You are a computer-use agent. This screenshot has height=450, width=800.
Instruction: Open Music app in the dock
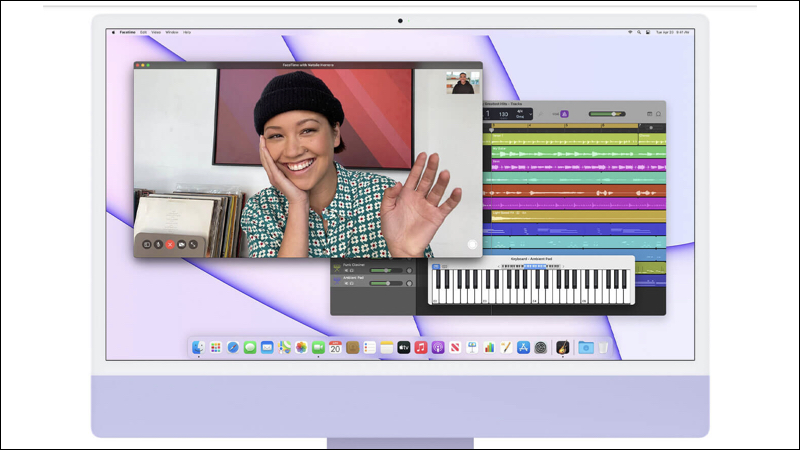(x=421, y=347)
